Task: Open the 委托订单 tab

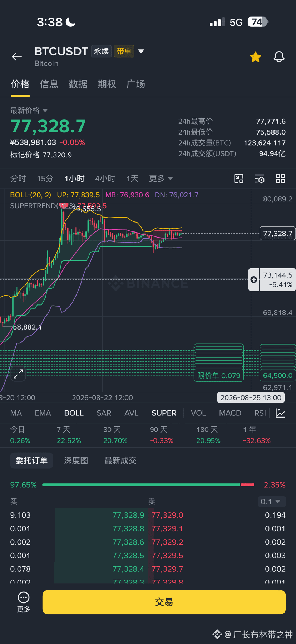Action: point(31,460)
